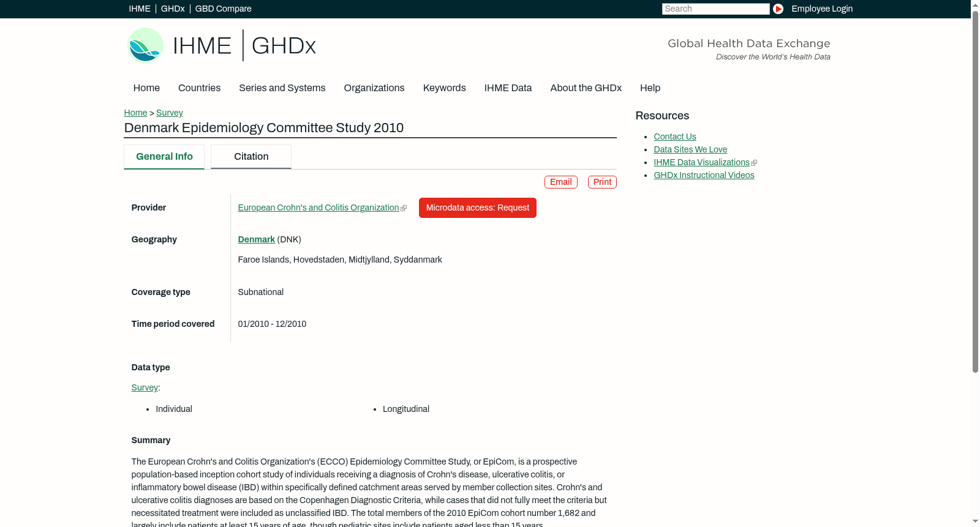Click the 'Summary' heading
Viewport: 980px width, 527px height.
[151, 440]
